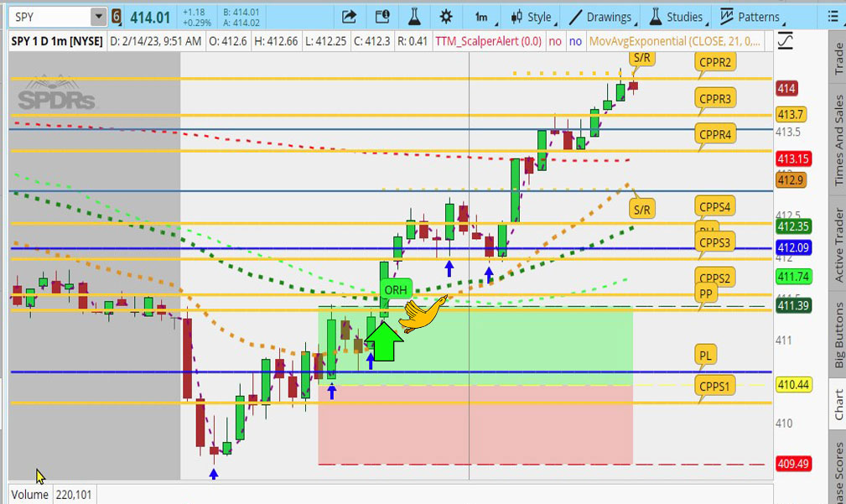Click the ORH chart bubble
846x504 pixels.
click(396, 290)
